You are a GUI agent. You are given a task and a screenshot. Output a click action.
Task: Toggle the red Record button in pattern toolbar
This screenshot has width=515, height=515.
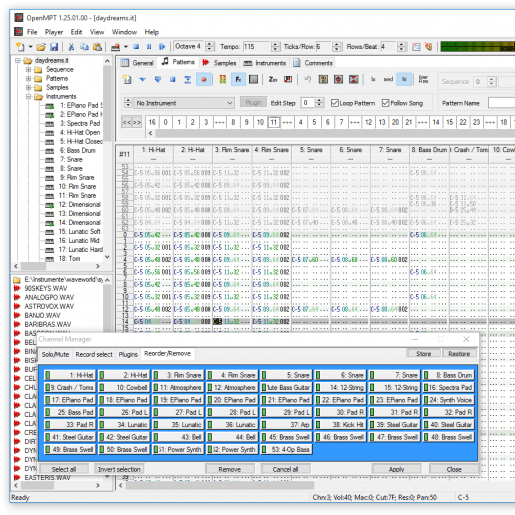pyautogui.click(x=203, y=79)
